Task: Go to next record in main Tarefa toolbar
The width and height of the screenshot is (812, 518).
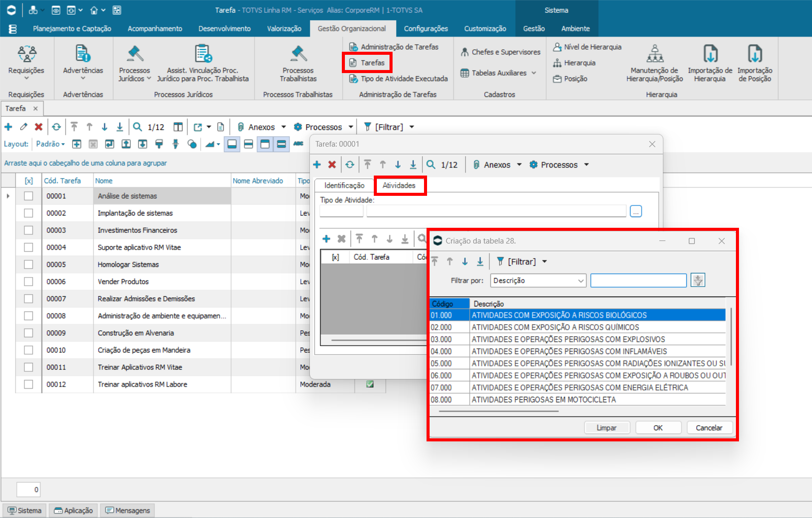Action: click(x=104, y=127)
